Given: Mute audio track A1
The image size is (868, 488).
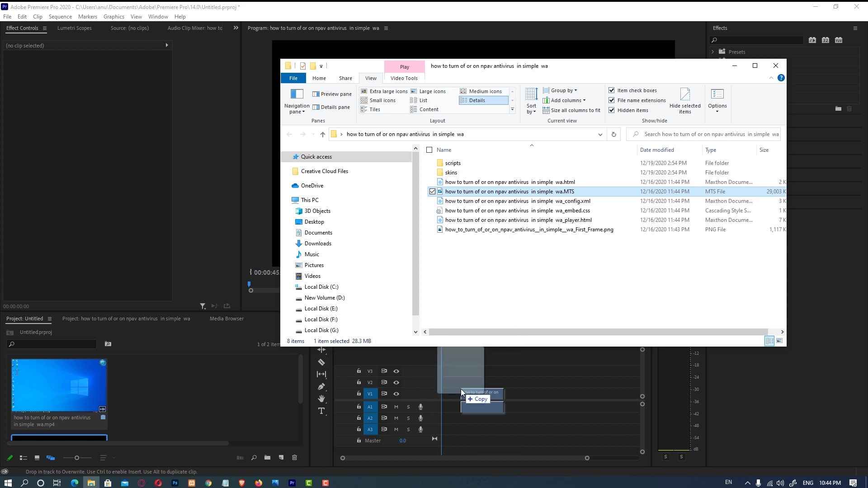Looking at the screenshot, I should coord(396,407).
